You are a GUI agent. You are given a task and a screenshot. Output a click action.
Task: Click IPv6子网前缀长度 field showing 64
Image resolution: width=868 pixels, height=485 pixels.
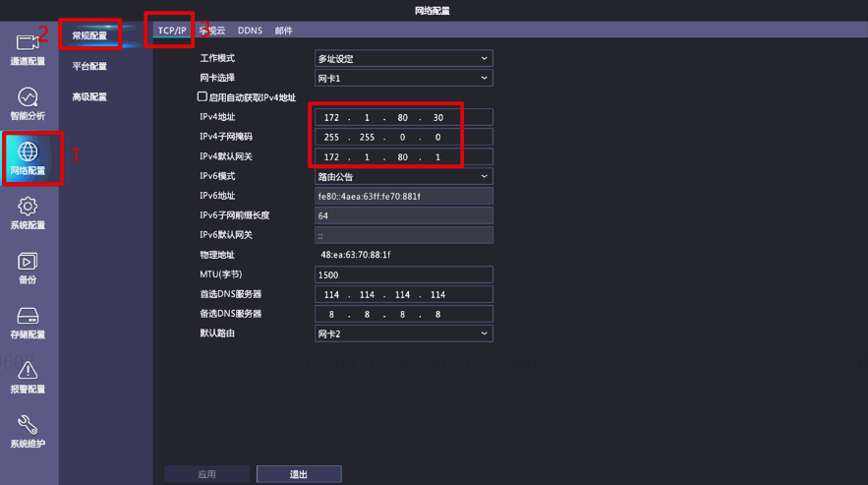(x=404, y=215)
